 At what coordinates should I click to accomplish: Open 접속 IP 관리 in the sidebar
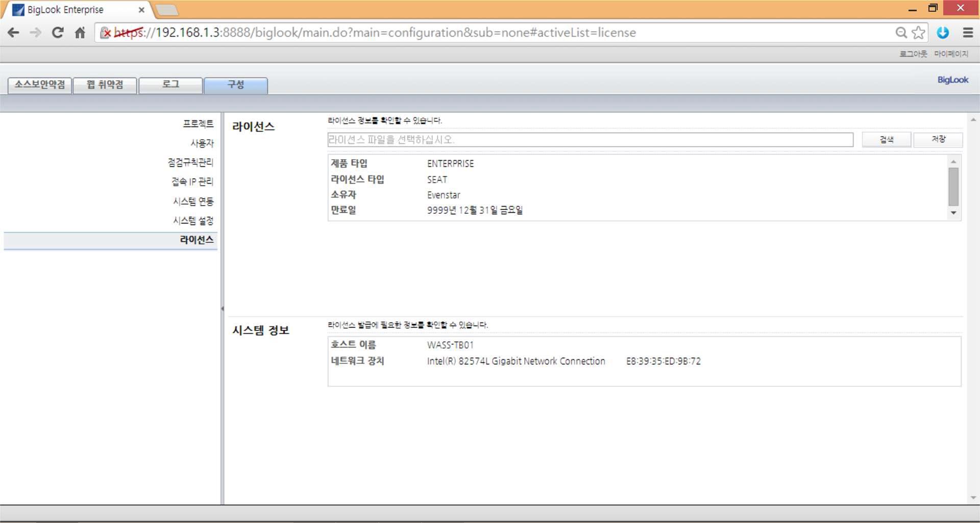click(x=192, y=182)
